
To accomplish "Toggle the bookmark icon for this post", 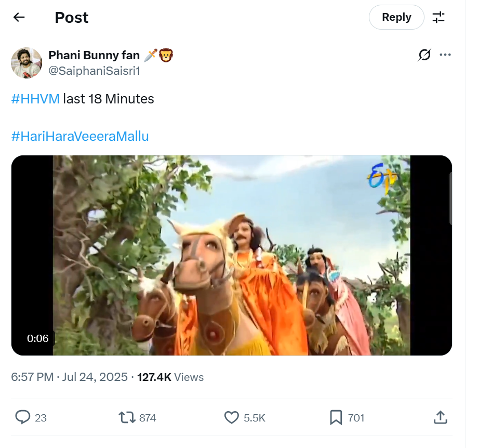I will coord(336,417).
